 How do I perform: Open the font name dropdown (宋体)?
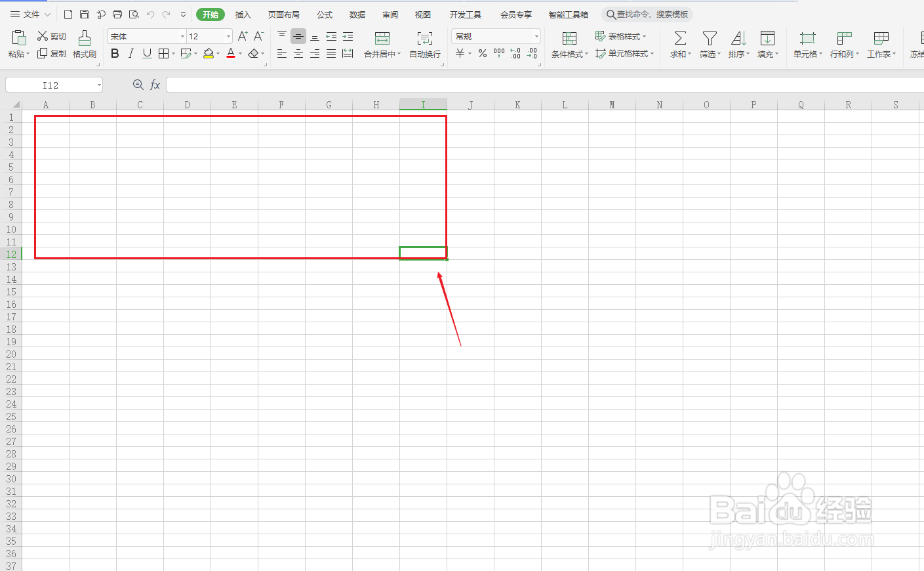click(x=182, y=36)
